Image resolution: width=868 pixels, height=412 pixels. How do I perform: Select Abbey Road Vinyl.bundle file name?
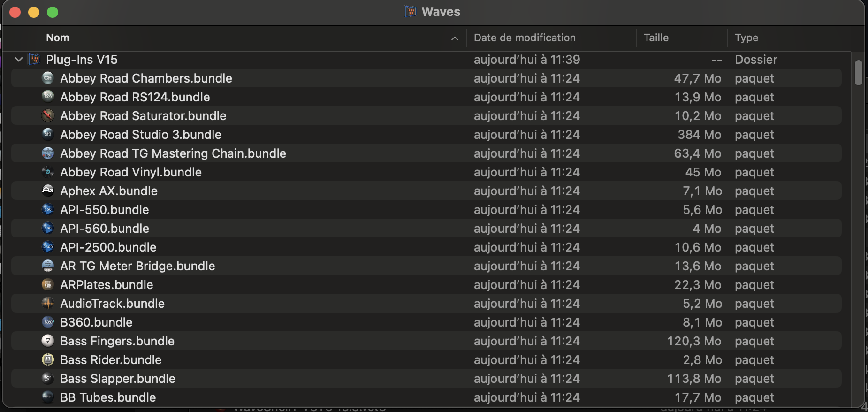(x=131, y=172)
